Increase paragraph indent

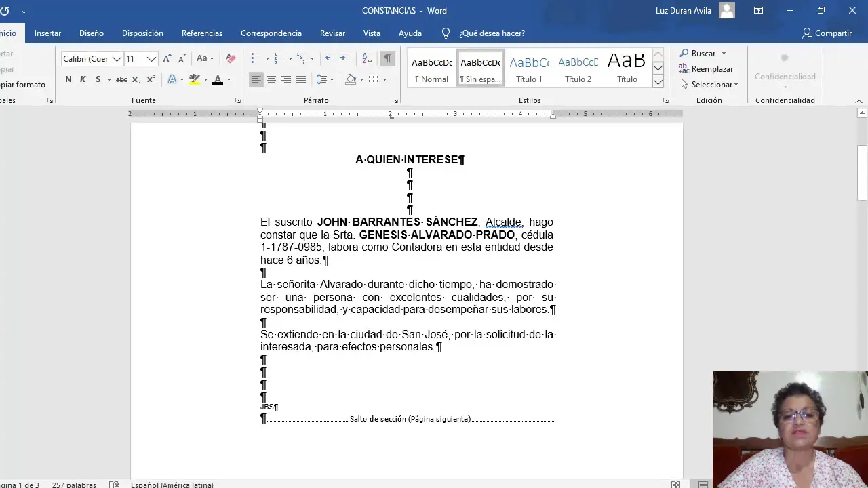pyautogui.click(x=346, y=58)
